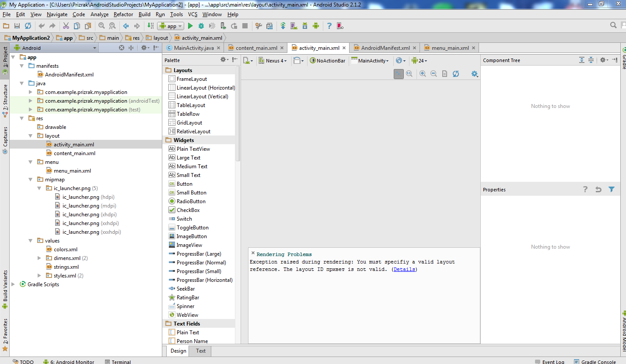Image resolution: width=626 pixels, height=364 pixels.
Task: Zoom out of the layout preview
Action: (434, 74)
